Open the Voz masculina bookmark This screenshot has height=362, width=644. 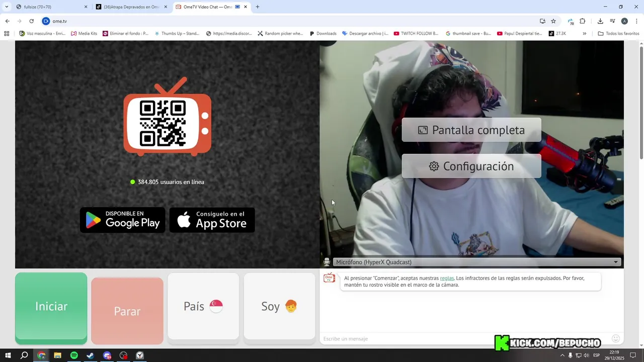click(x=42, y=34)
